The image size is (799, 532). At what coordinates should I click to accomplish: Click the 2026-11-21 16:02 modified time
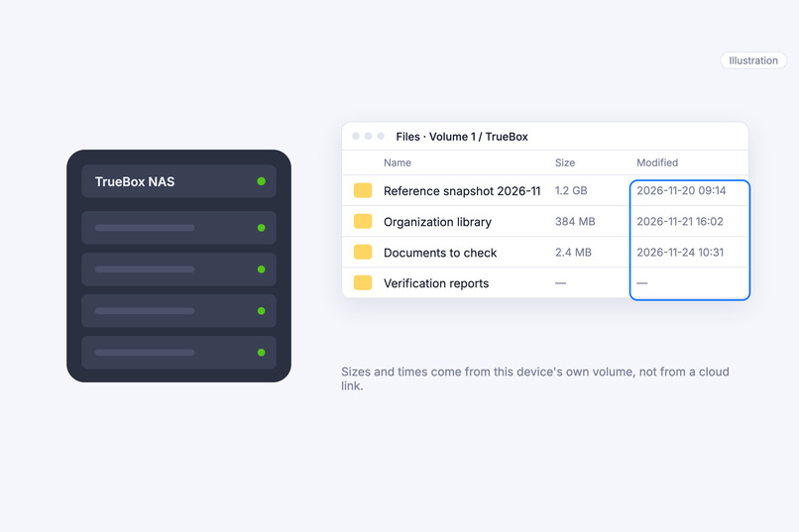pyautogui.click(x=680, y=222)
